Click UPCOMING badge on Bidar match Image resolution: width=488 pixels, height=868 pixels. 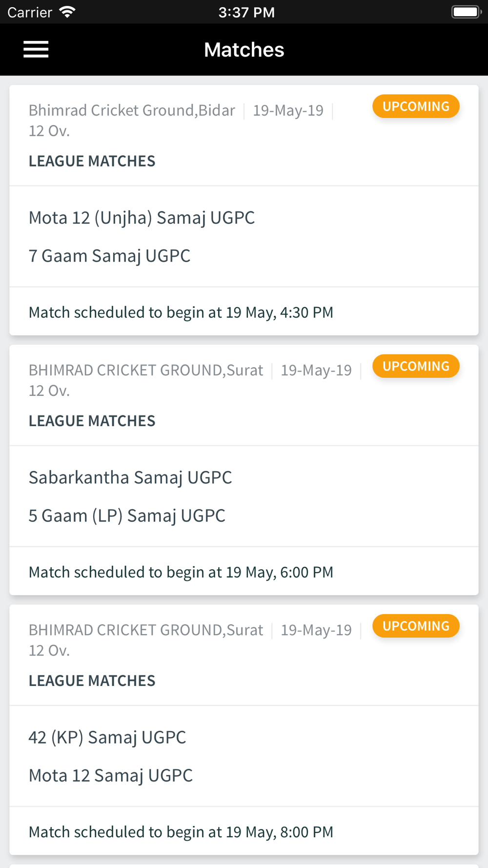click(x=416, y=106)
